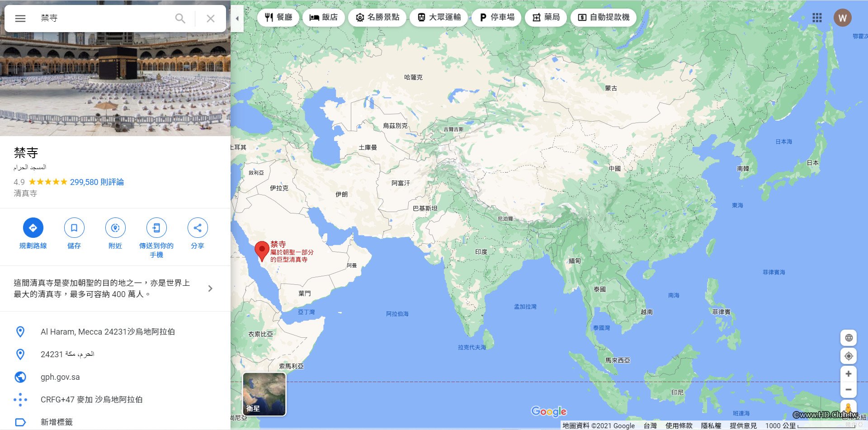Share the place using 分享 icon
This screenshot has height=430, width=868.
198,228
